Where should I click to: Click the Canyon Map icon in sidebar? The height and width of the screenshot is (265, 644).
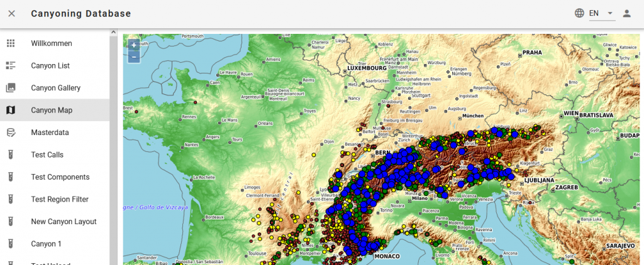pyautogui.click(x=11, y=111)
